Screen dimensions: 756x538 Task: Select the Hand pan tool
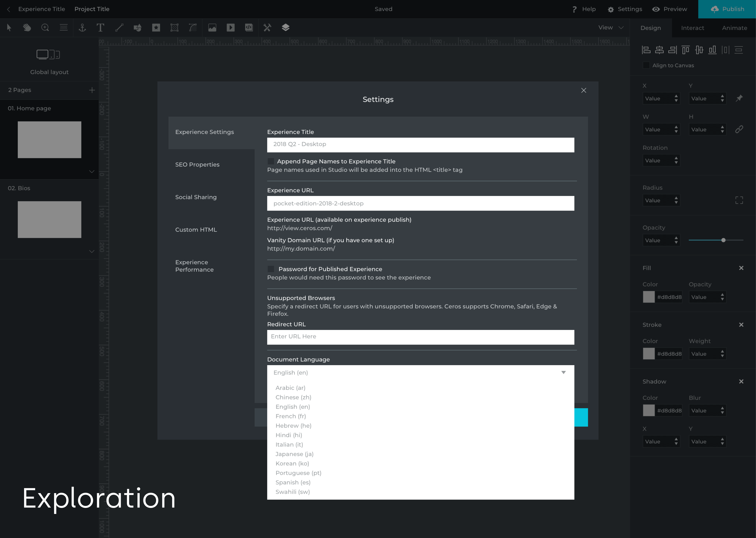(x=27, y=28)
